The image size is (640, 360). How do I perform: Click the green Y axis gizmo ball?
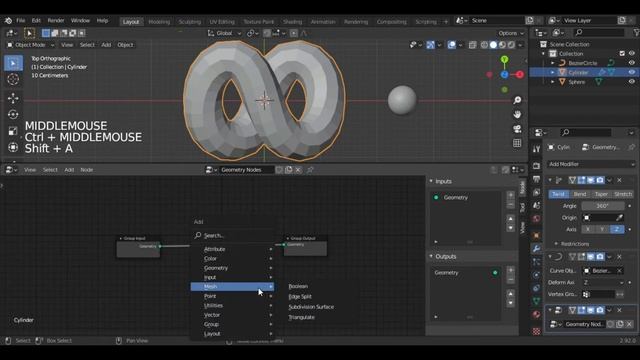[x=504, y=60]
